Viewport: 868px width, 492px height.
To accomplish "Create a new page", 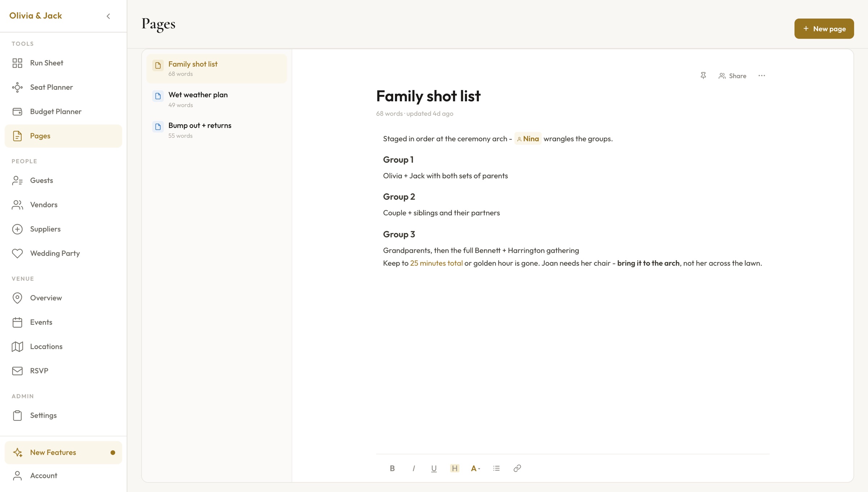I will click(x=824, y=29).
